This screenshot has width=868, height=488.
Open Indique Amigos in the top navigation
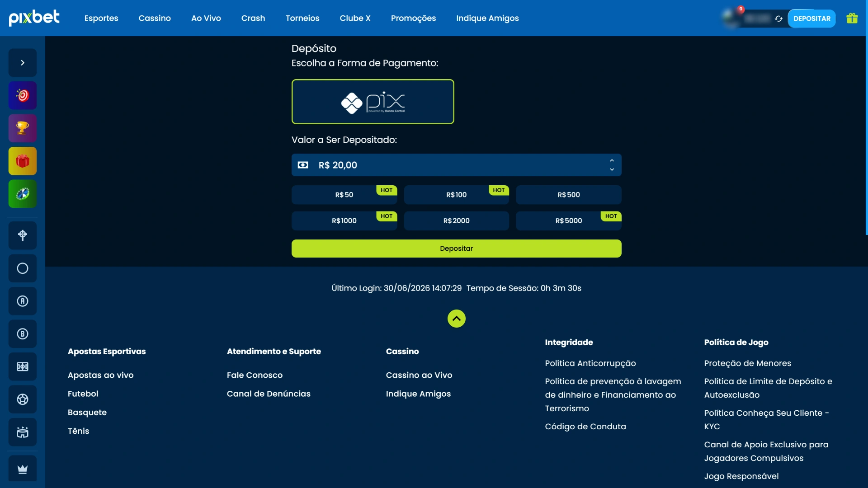tap(487, 18)
